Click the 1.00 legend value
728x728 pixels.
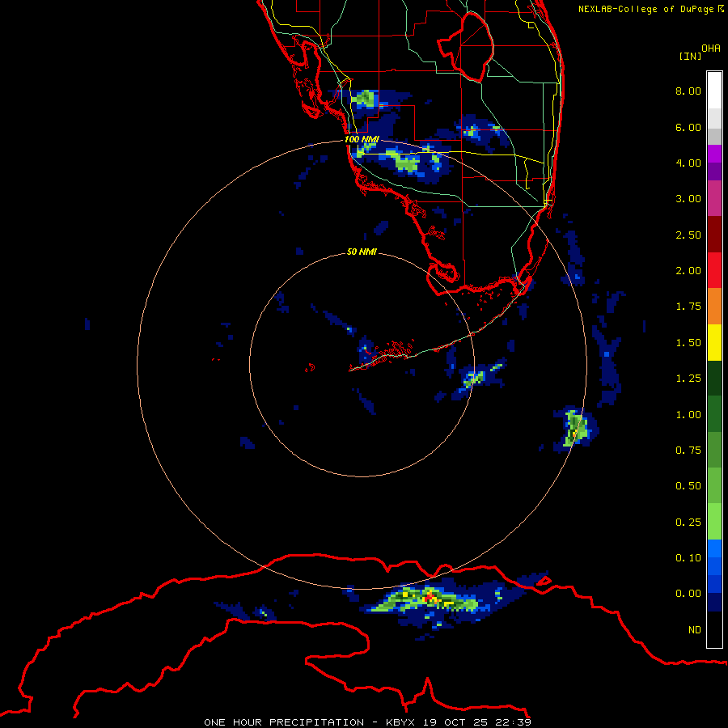[x=688, y=415]
